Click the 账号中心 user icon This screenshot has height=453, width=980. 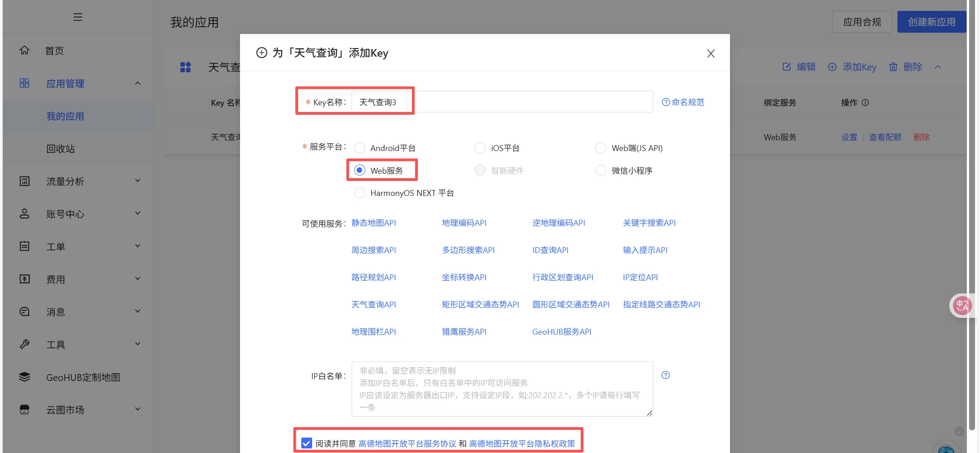24,214
